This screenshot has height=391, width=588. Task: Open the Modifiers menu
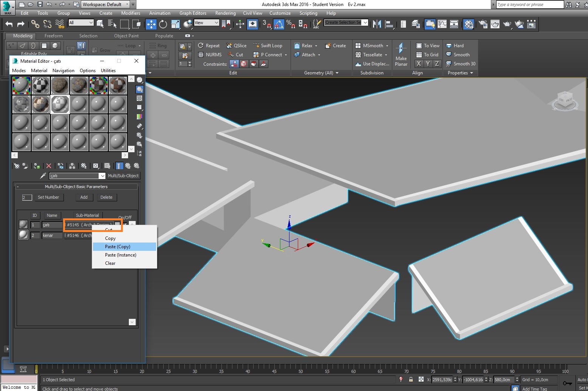[x=130, y=13]
